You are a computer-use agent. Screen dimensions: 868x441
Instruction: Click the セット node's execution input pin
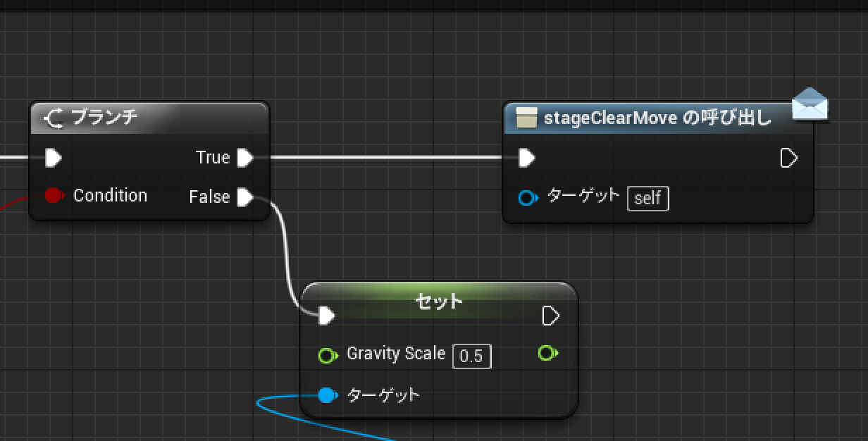point(326,316)
